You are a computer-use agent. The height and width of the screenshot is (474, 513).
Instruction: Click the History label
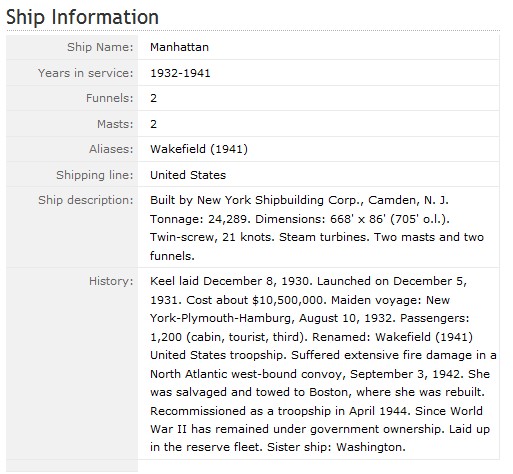(111, 281)
